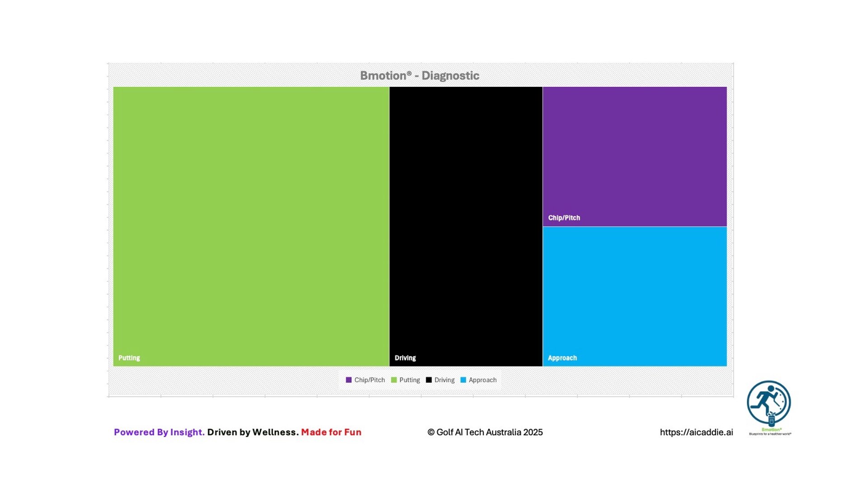This screenshot has width=868, height=495.
Task: Select the Driving legend label
Action: [x=444, y=380]
